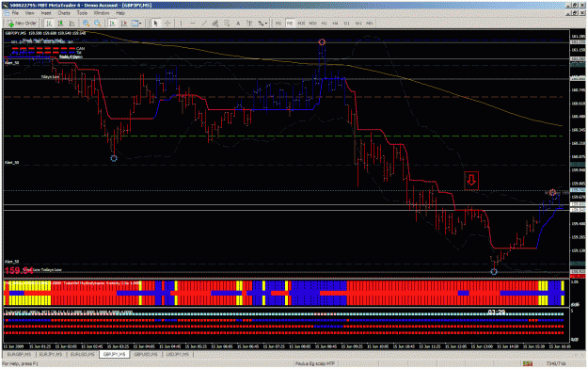
Task: Open the Help menu
Action: tap(120, 13)
